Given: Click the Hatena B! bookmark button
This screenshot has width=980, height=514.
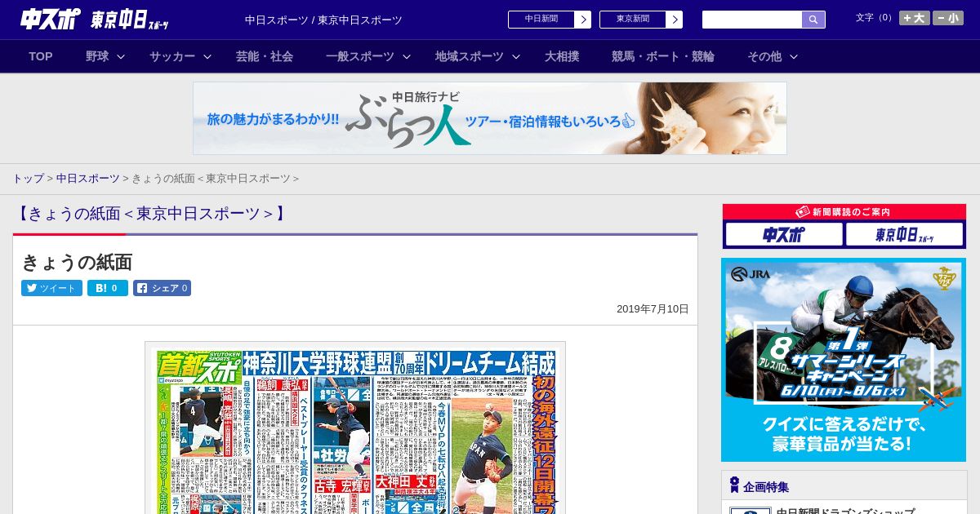Looking at the screenshot, I should (108, 288).
